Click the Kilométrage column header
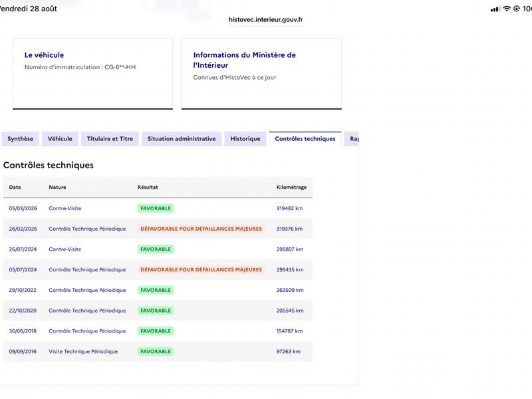The image size is (532, 399). pyautogui.click(x=291, y=188)
